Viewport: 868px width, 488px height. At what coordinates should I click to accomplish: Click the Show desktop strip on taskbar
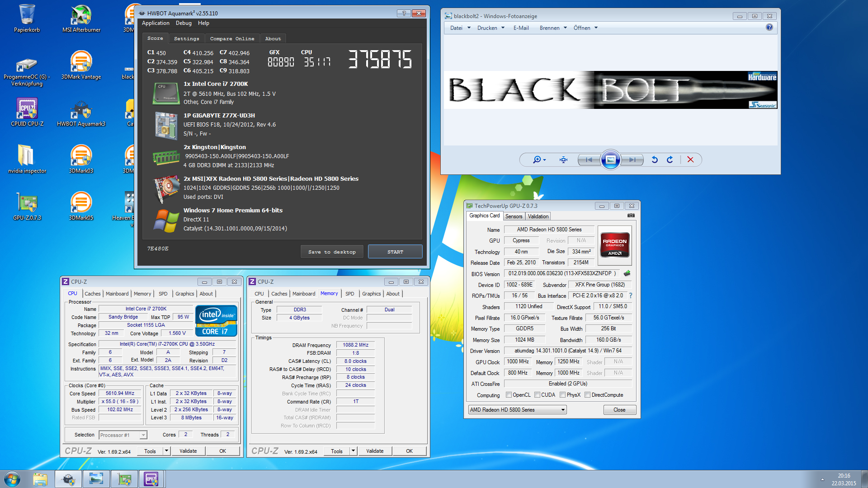(x=864, y=479)
